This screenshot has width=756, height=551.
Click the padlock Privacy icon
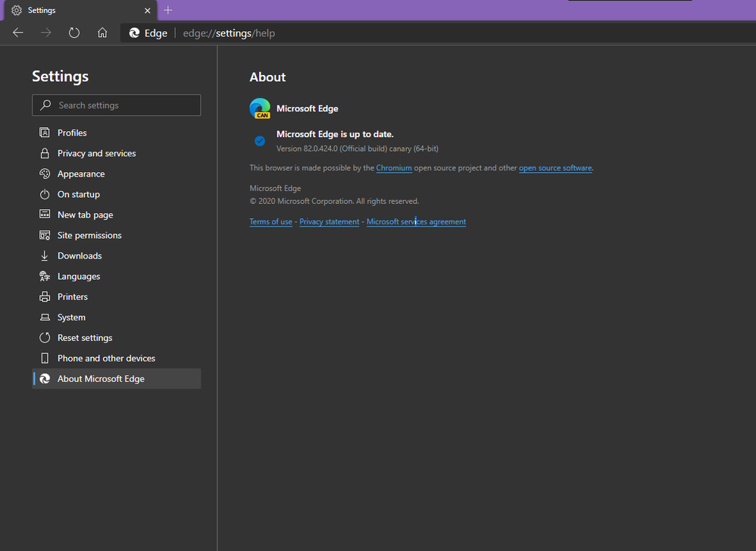[x=45, y=153]
